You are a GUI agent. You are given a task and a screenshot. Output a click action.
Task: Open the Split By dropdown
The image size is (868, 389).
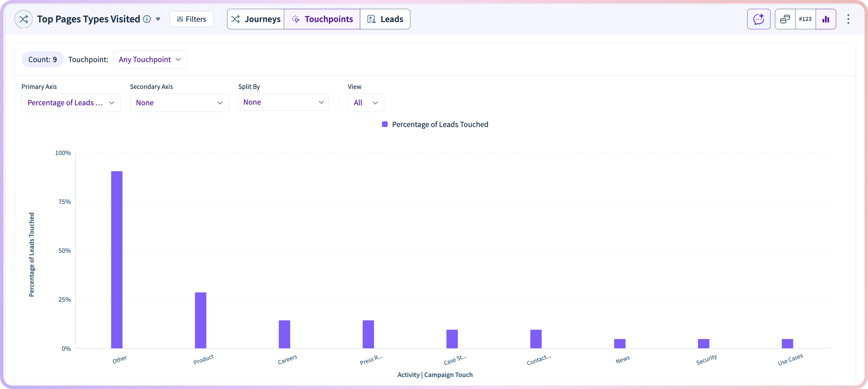283,102
